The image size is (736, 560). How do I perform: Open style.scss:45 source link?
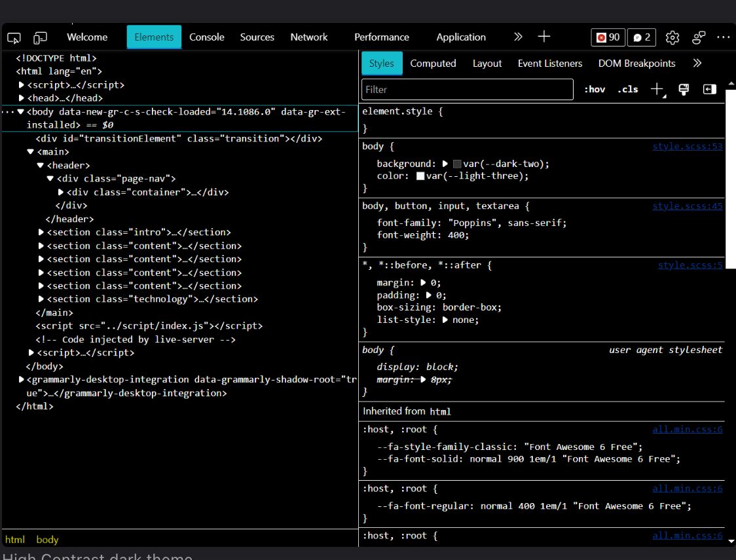(687, 206)
